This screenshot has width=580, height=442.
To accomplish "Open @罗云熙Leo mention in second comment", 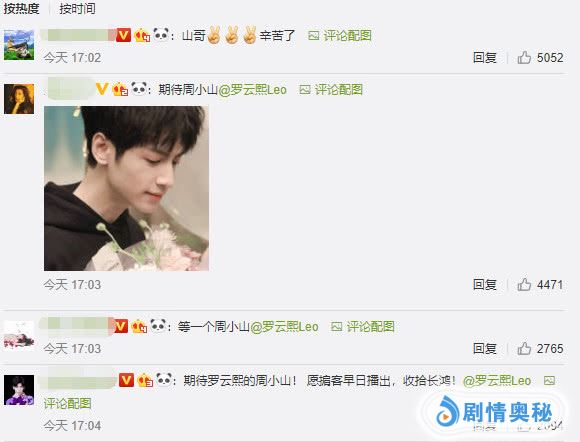I will coord(253,90).
